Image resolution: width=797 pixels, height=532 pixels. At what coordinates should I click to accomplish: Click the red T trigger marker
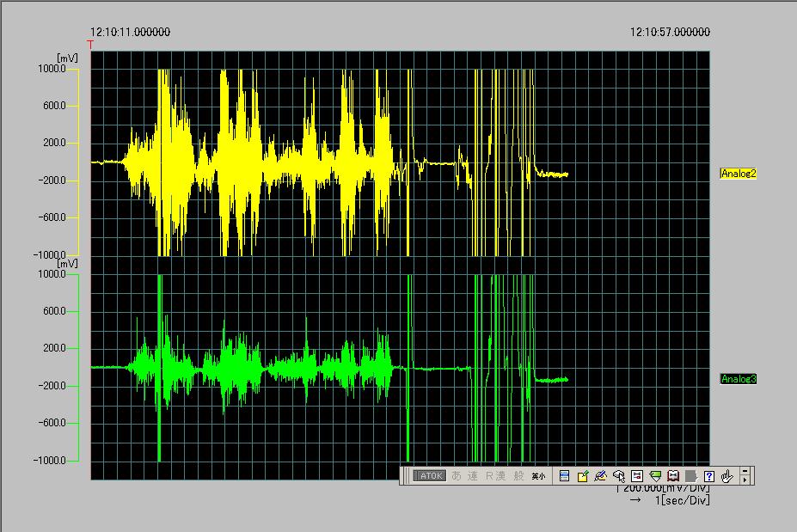(x=90, y=45)
